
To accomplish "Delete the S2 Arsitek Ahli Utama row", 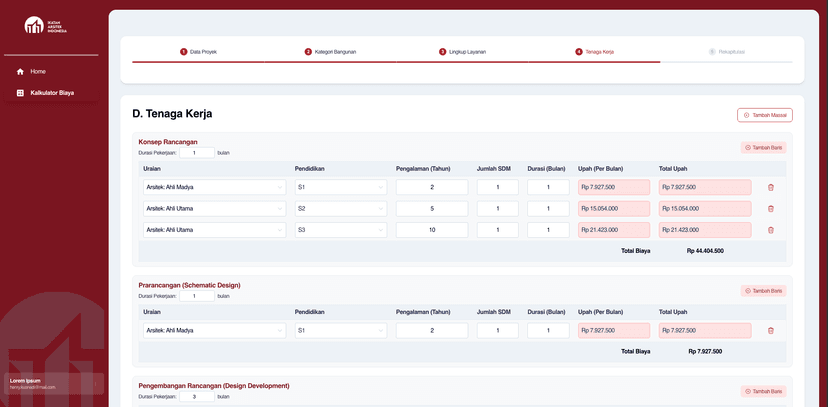I will click(770, 208).
